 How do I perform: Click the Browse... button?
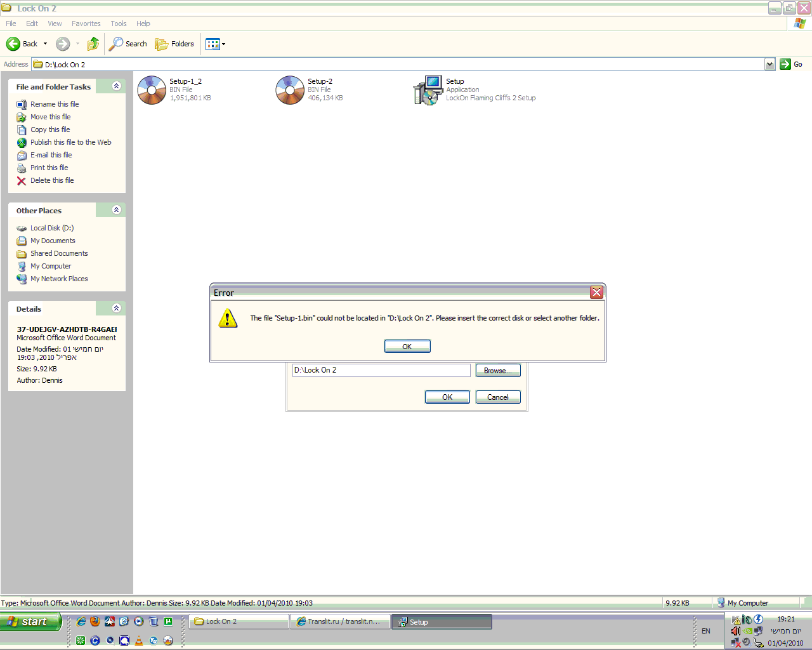(x=498, y=371)
